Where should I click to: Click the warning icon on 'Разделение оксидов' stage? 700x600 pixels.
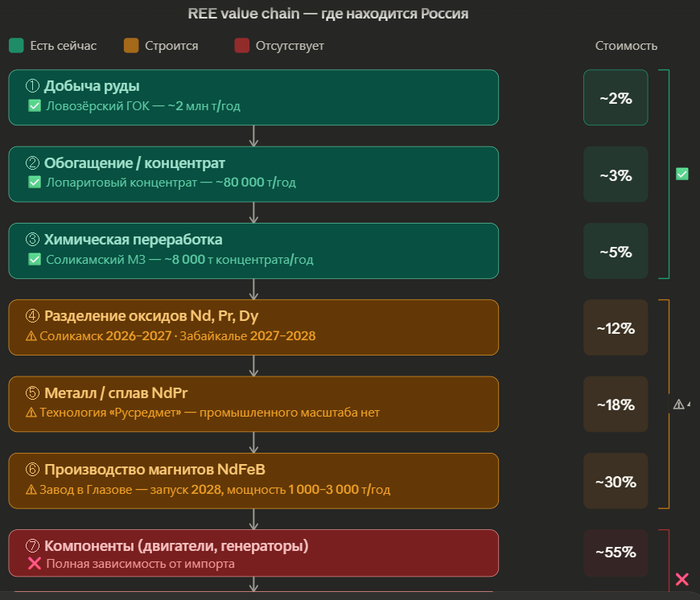tap(32, 335)
